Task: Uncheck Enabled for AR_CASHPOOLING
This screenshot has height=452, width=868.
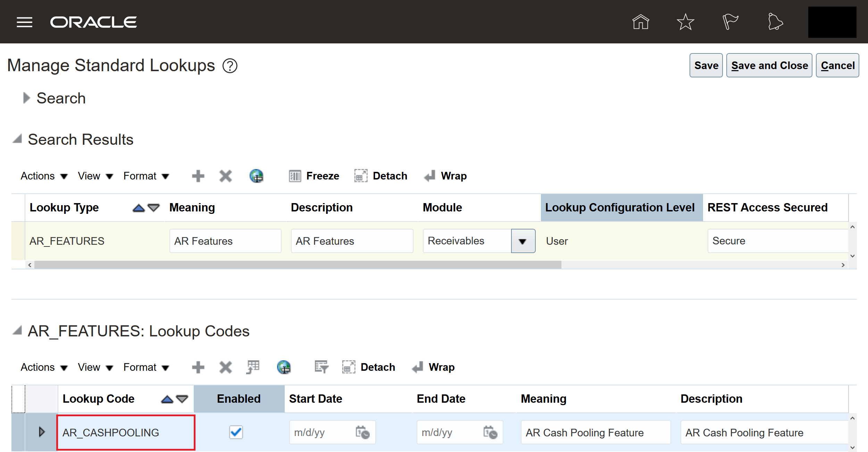Action: click(x=236, y=433)
